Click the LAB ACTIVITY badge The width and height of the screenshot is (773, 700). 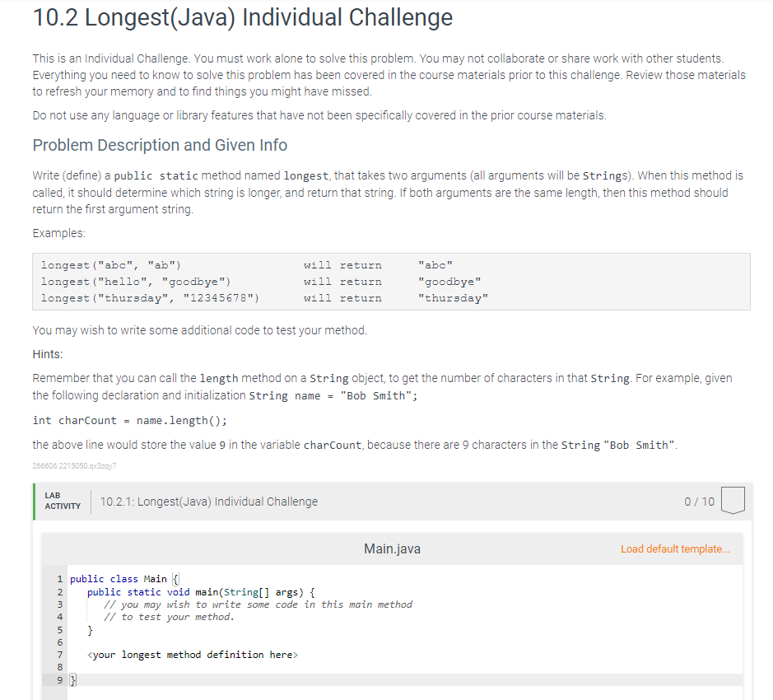pos(62,501)
